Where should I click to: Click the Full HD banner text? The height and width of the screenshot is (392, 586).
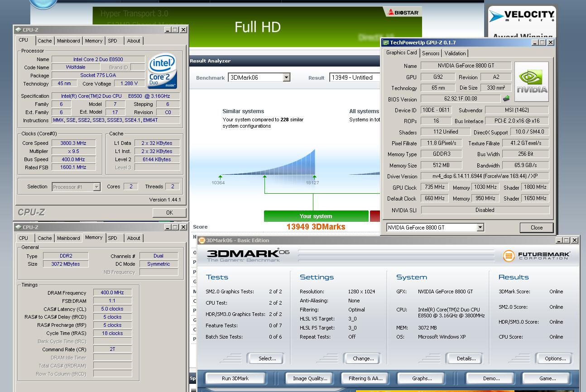coord(257,27)
